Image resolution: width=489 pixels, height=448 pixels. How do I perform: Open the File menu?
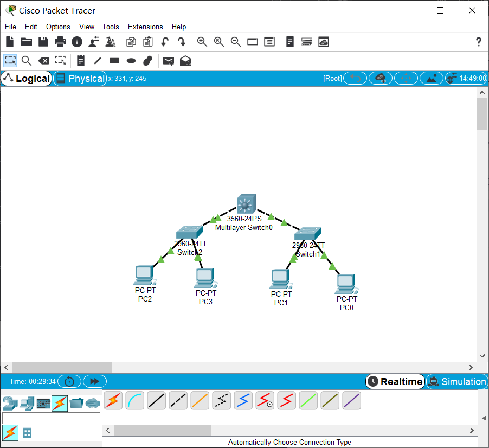coord(10,27)
